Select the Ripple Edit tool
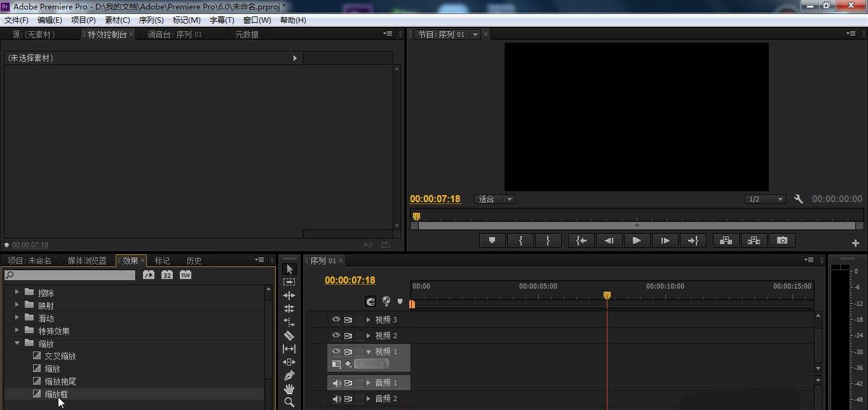 (289, 295)
